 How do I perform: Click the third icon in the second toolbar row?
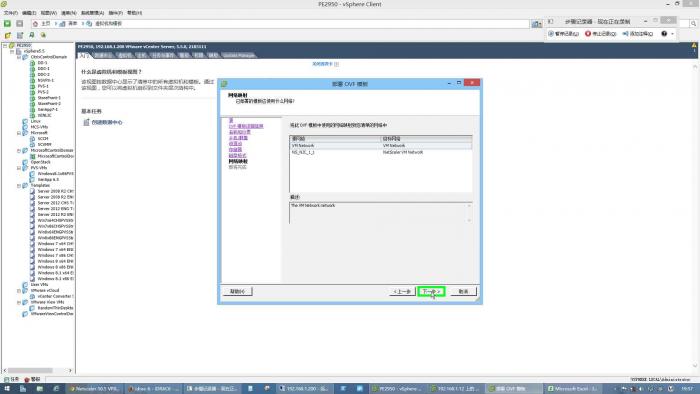(32, 35)
